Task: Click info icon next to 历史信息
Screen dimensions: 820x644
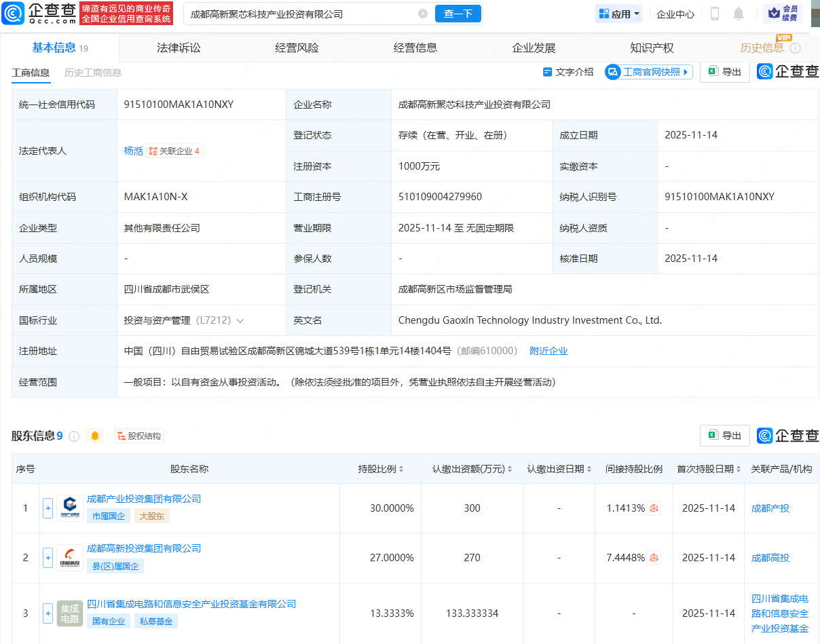Action: (x=795, y=48)
